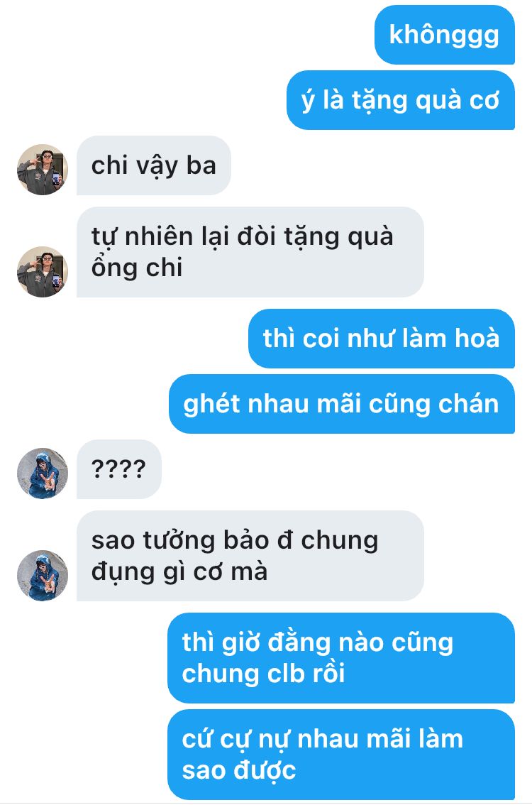Tap the "tự nhiên lại đòi tặng quà" bubble
The width and height of the screenshot is (532, 805).
click(x=250, y=252)
